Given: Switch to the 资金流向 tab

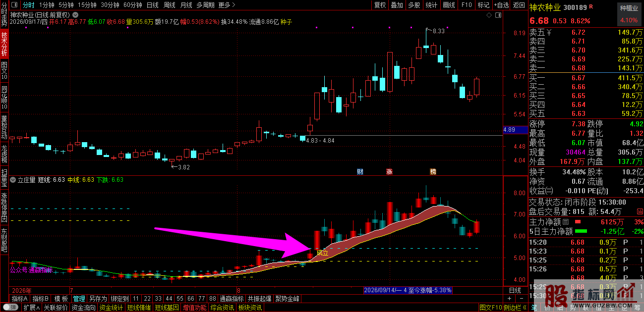Looking at the screenshot, I should point(84,308).
